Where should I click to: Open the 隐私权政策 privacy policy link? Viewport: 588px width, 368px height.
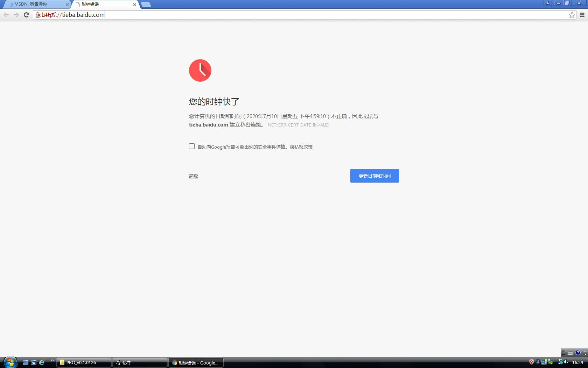coord(301,147)
